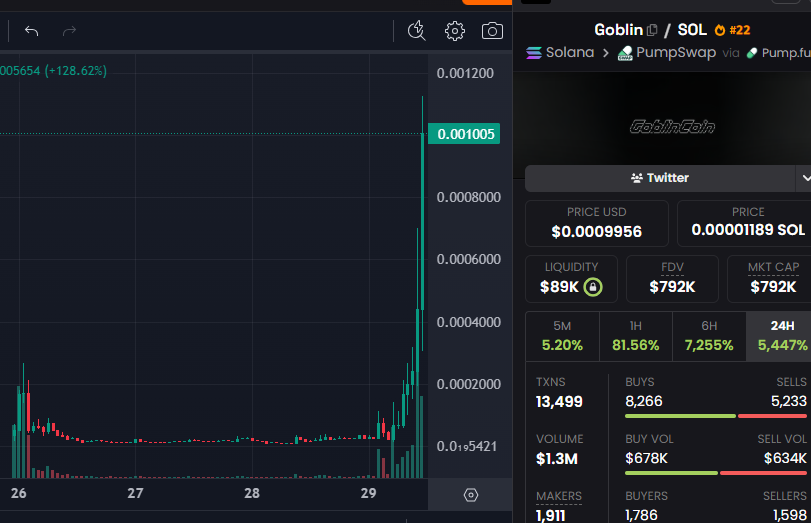The width and height of the screenshot is (811, 523).
Task: Click the SELL VOL value $634K
Action: (785, 458)
